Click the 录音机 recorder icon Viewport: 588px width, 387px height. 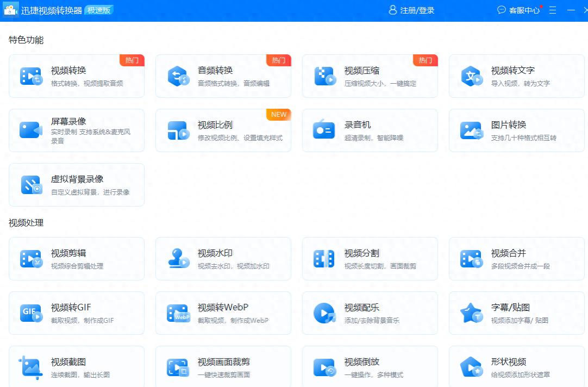tap(324, 130)
